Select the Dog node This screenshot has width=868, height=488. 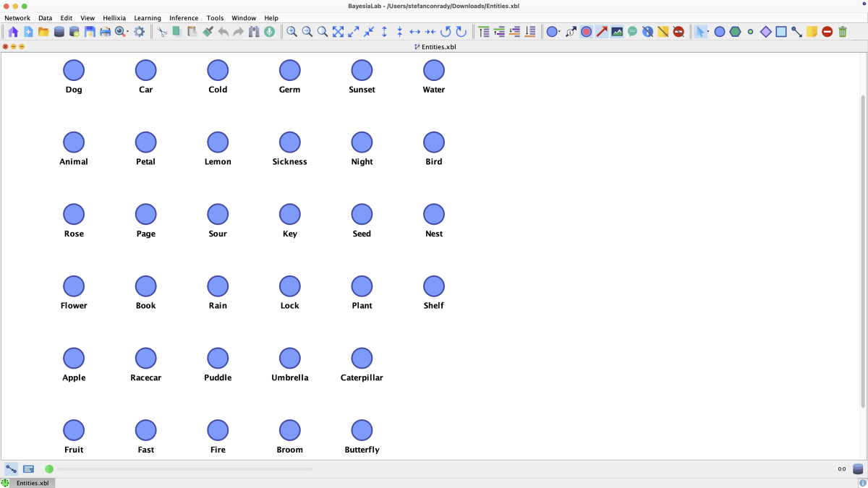tap(74, 70)
